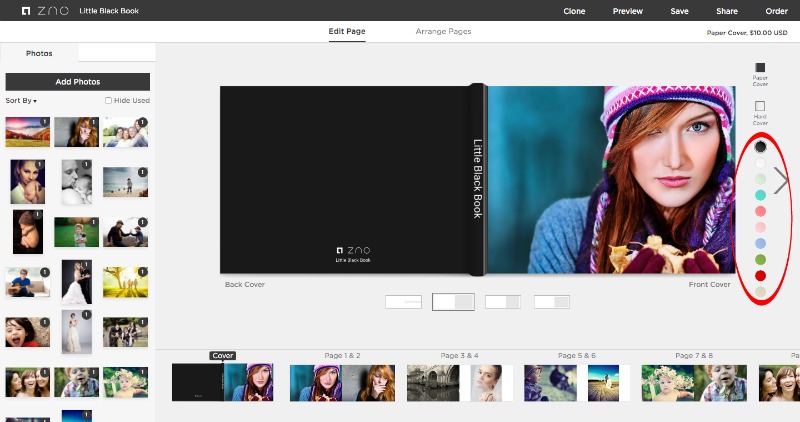Click the Little Black Book spine text
The width and height of the screenshot is (800, 422).
(x=478, y=179)
